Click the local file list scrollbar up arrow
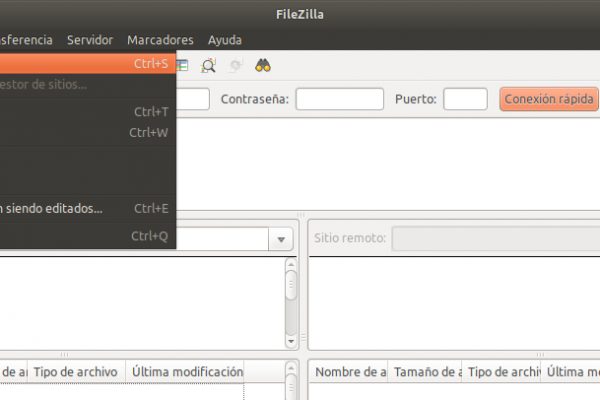The image size is (600, 400). (291, 368)
